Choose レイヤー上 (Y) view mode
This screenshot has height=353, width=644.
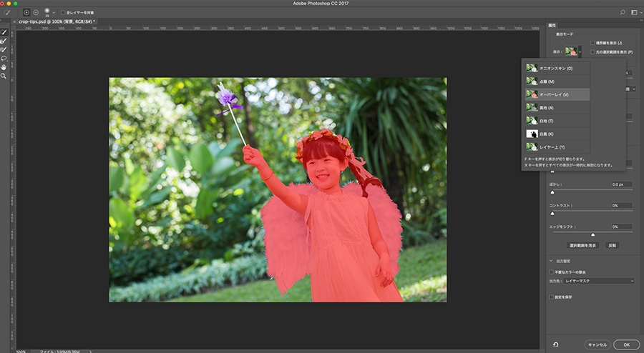pyautogui.click(x=557, y=147)
